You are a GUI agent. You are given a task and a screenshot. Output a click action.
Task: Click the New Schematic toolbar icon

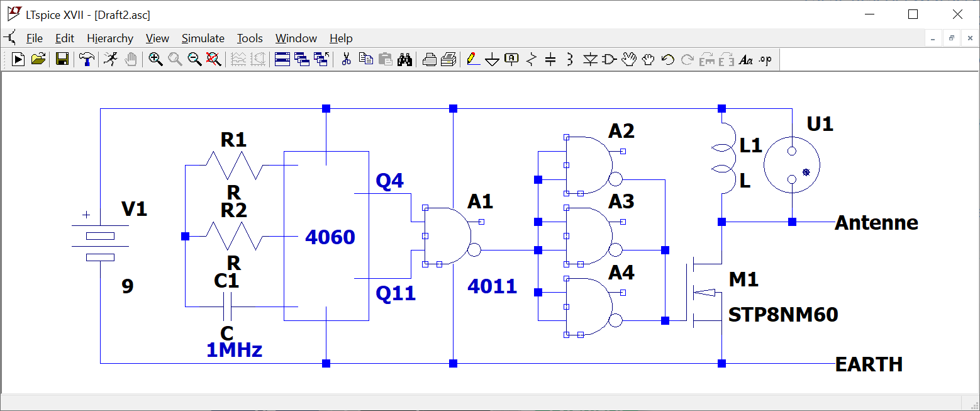[x=18, y=59]
